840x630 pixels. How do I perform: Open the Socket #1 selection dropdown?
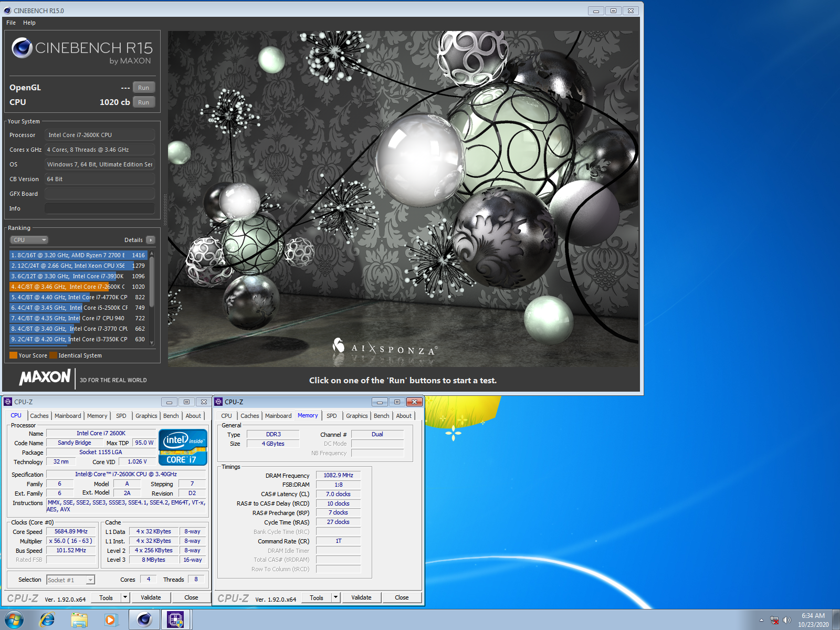coord(70,580)
